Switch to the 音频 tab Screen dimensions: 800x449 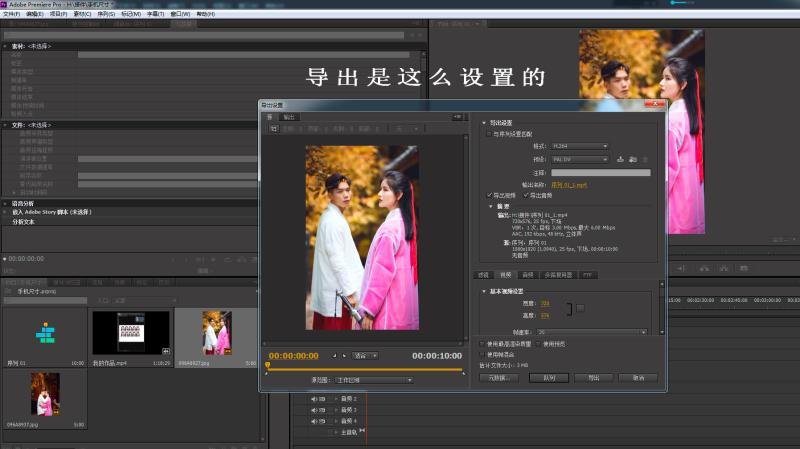tap(528, 275)
